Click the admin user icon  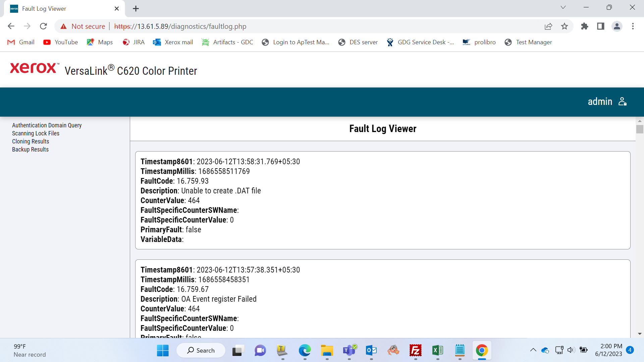coord(623,102)
